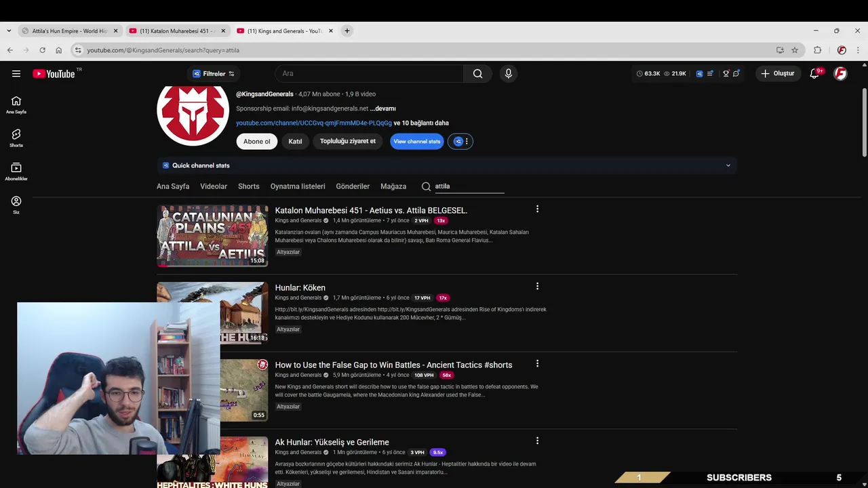Open options for Hunlar: Köken video
The image size is (868, 488).
(x=537, y=287)
